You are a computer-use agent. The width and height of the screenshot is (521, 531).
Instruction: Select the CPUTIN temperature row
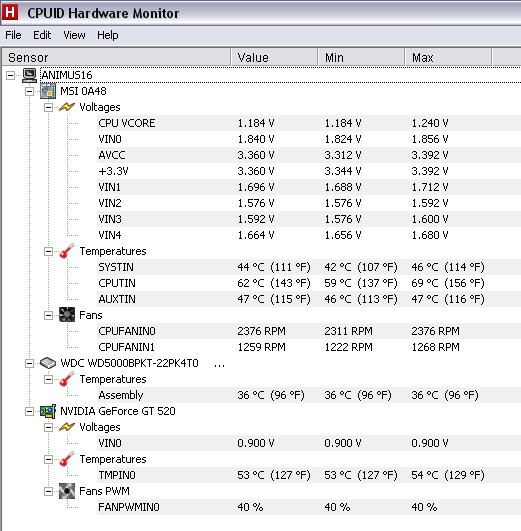coord(309,283)
